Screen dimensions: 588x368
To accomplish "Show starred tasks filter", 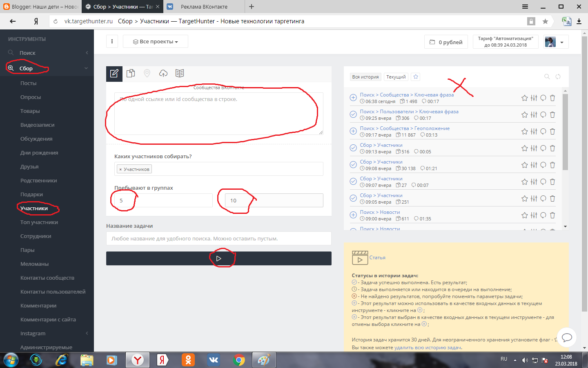I will coord(416,77).
